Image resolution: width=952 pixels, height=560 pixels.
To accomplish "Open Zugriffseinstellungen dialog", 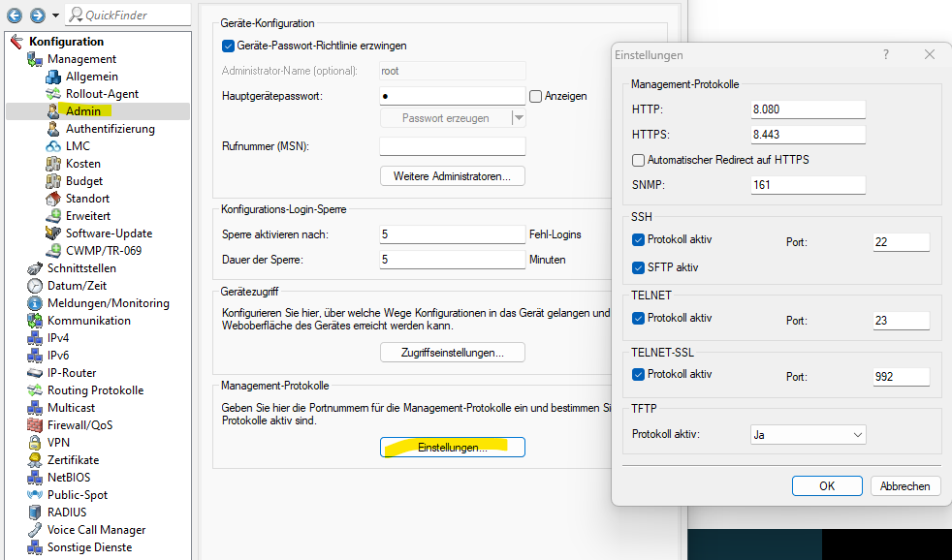I will tap(453, 353).
